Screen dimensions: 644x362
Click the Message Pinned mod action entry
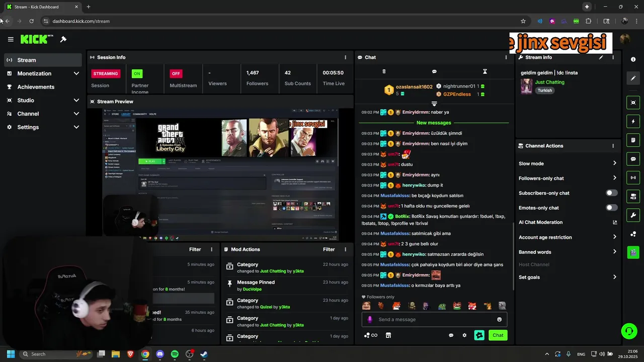click(287, 286)
